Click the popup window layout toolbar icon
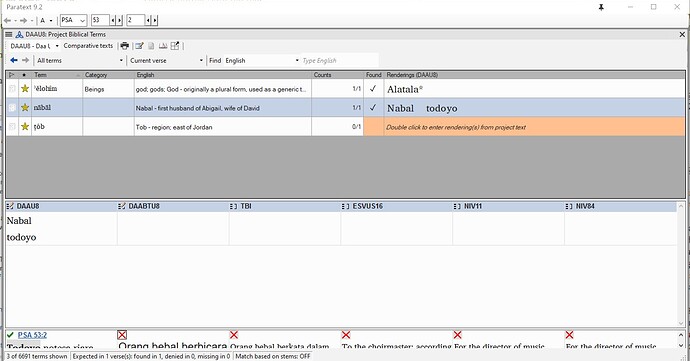This screenshot has width=690, height=361. click(175, 46)
